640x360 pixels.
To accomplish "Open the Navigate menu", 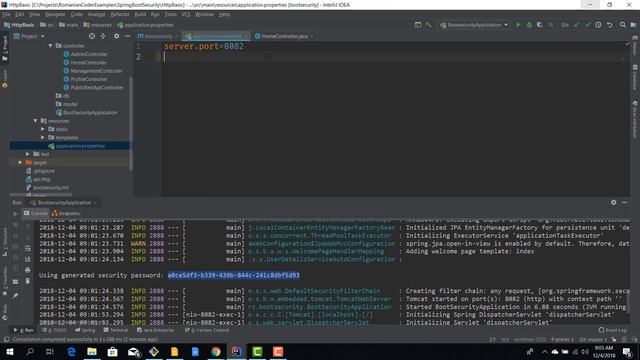I will (x=55, y=14).
